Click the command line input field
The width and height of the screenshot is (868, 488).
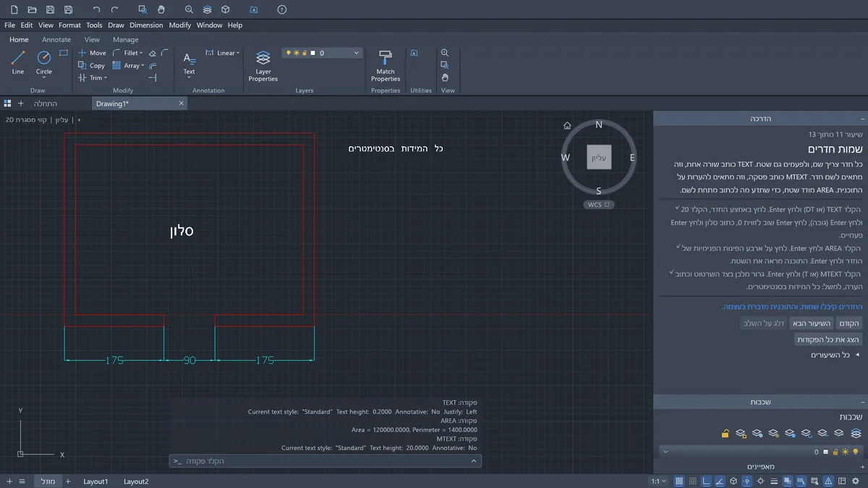(x=325, y=461)
